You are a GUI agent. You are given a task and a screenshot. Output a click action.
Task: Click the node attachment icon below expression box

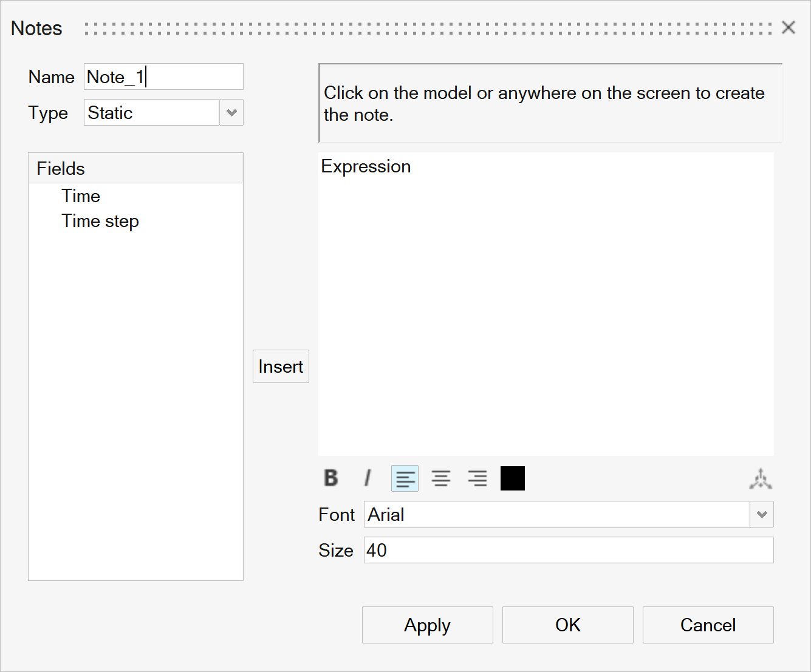tap(760, 479)
